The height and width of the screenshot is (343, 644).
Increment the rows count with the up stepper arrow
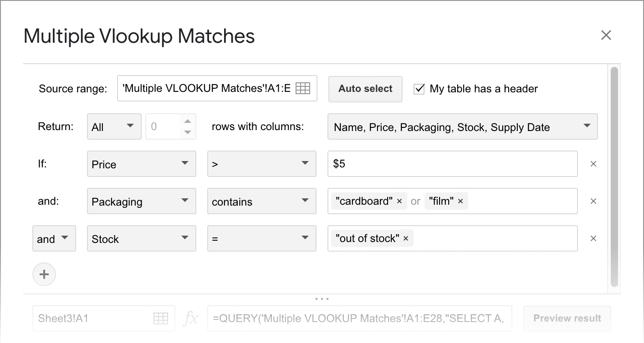187,122
